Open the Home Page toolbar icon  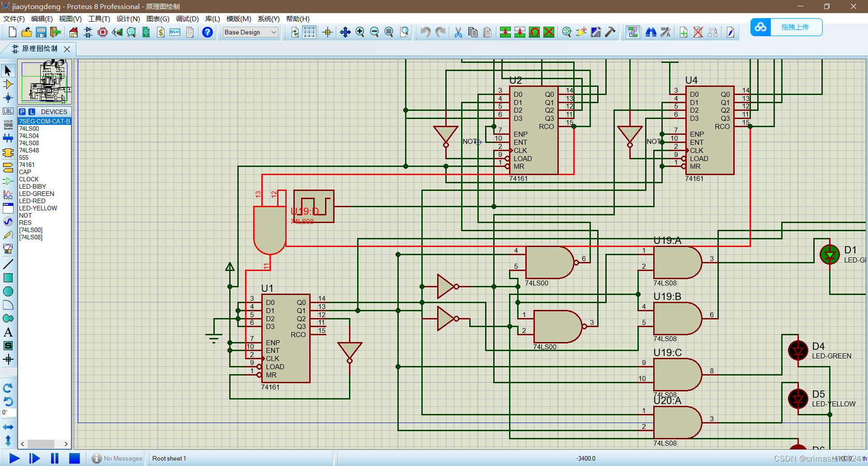pyautogui.click(x=74, y=32)
